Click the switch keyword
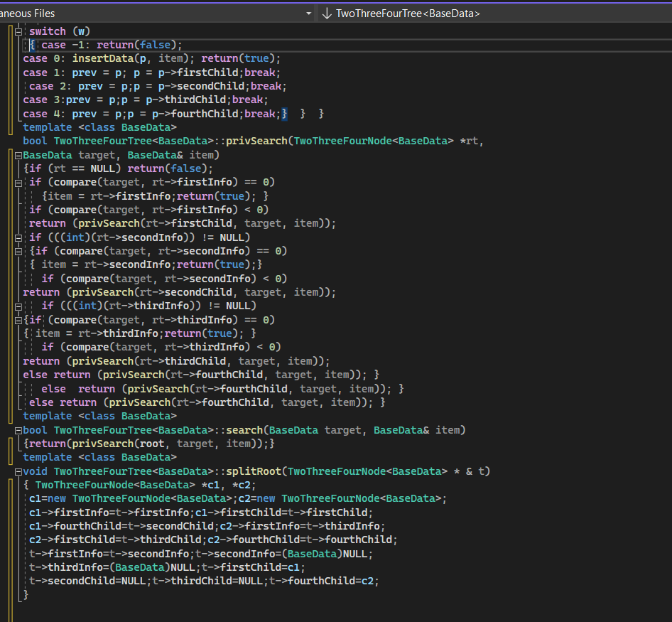672x622 pixels. pyautogui.click(x=48, y=31)
